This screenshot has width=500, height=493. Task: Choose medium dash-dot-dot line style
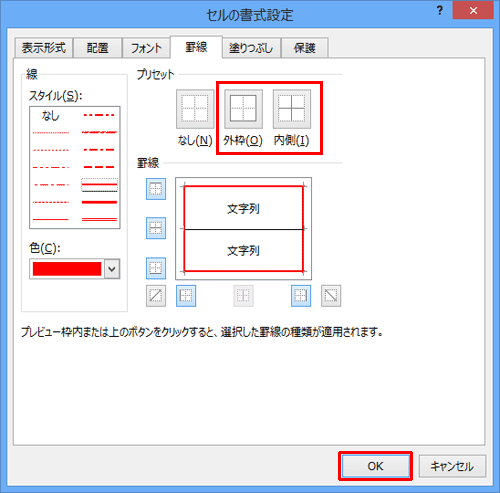(x=99, y=115)
